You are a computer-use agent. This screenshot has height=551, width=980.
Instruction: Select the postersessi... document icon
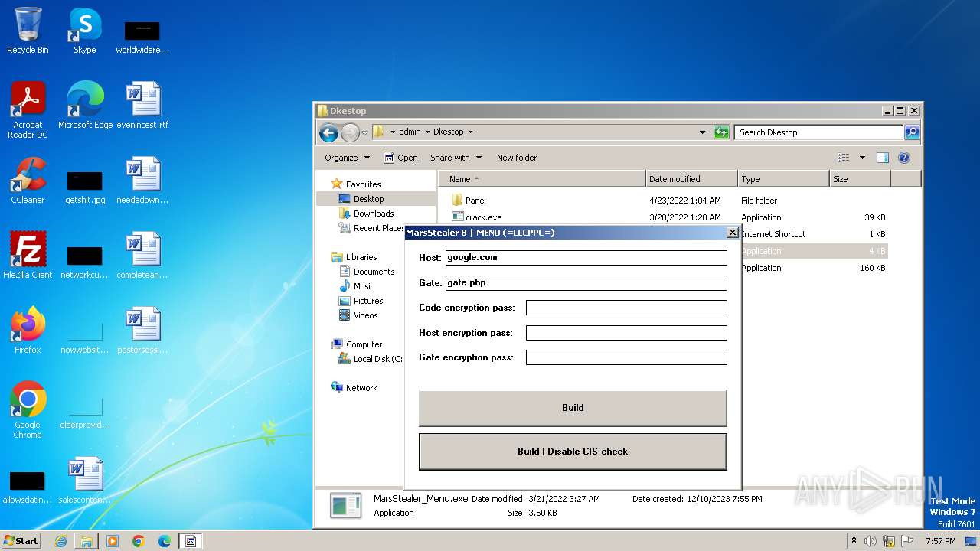(x=142, y=331)
